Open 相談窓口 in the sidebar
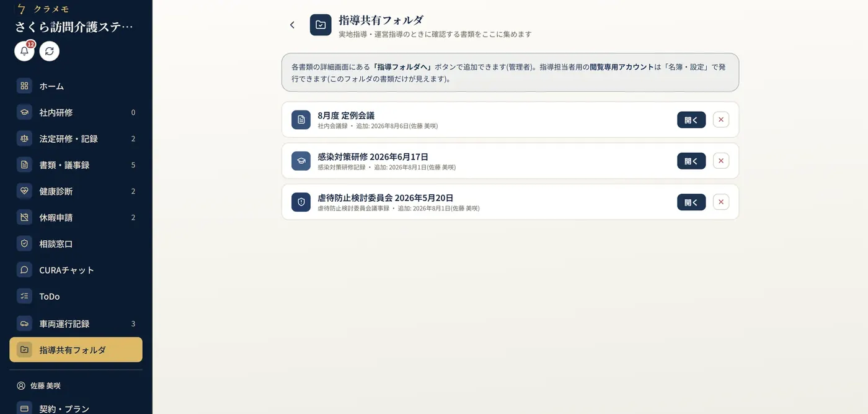Viewport: 868px width, 414px height. (x=76, y=244)
